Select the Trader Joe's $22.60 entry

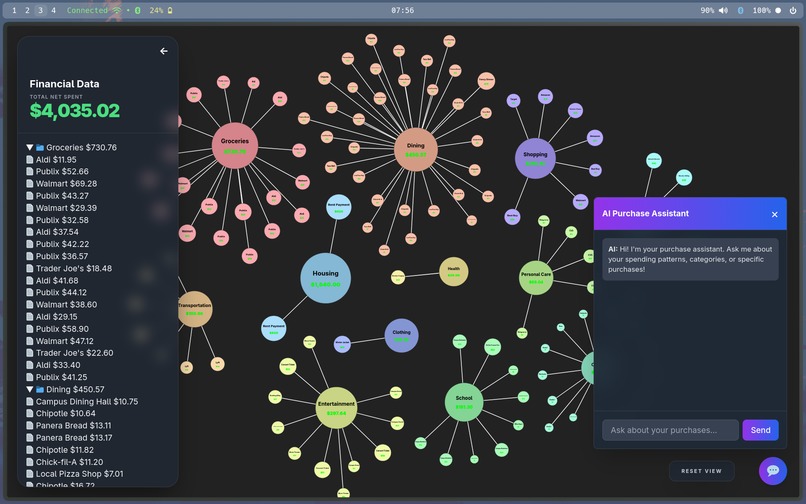(69, 353)
